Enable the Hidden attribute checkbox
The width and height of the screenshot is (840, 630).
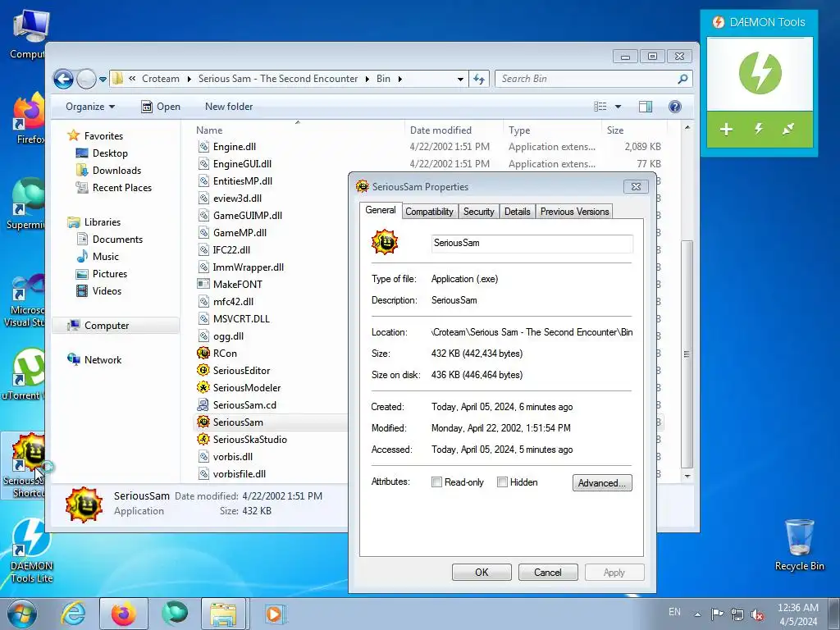pyautogui.click(x=502, y=482)
